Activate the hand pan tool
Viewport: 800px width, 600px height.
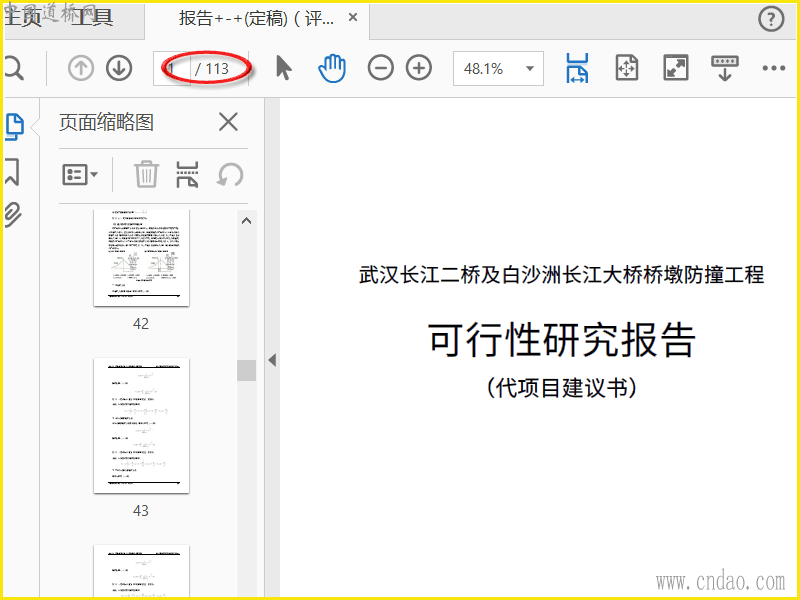[332, 68]
